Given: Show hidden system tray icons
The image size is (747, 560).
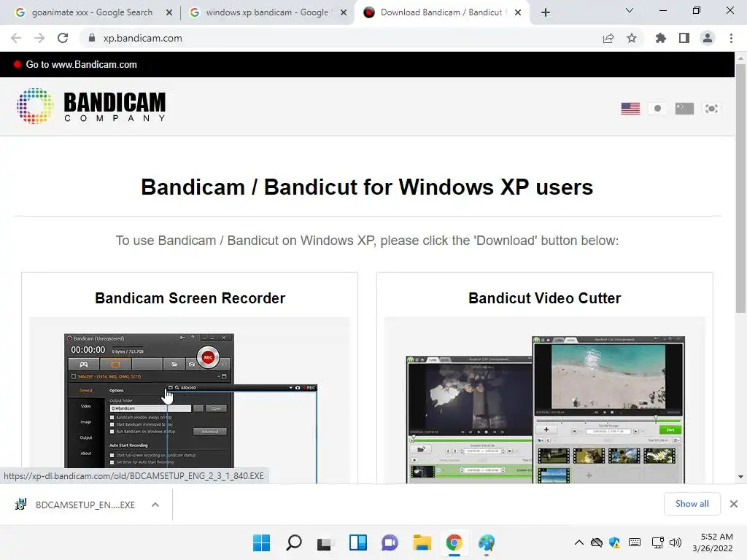Looking at the screenshot, I should (578, 542).
